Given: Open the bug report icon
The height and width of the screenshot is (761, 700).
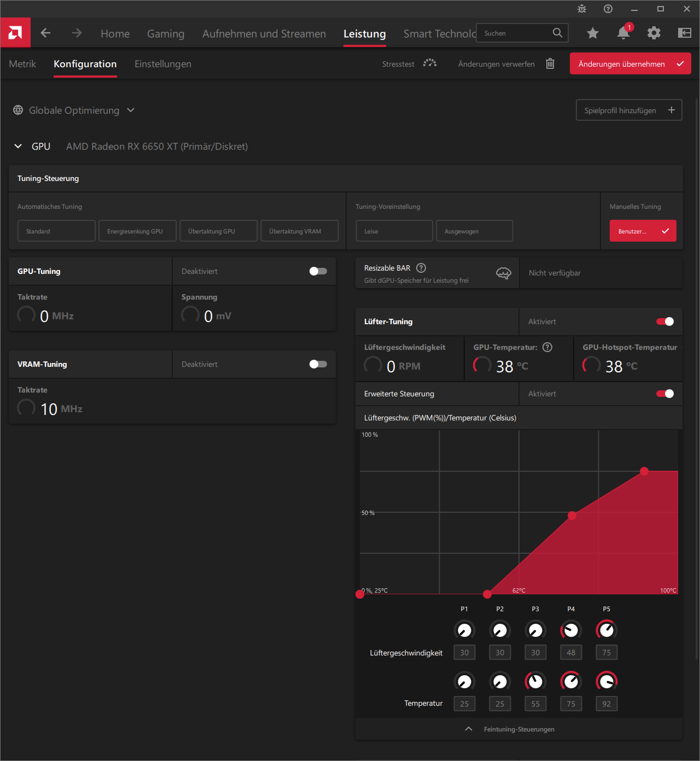Looking at the screenshot, I should 582,9.
